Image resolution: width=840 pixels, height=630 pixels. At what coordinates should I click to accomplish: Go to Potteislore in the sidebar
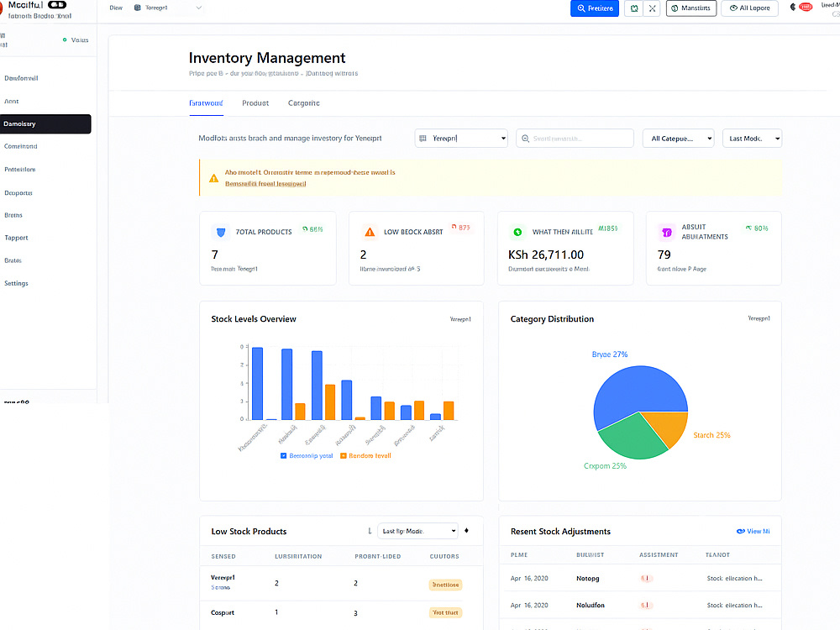[x=20, y=170]
